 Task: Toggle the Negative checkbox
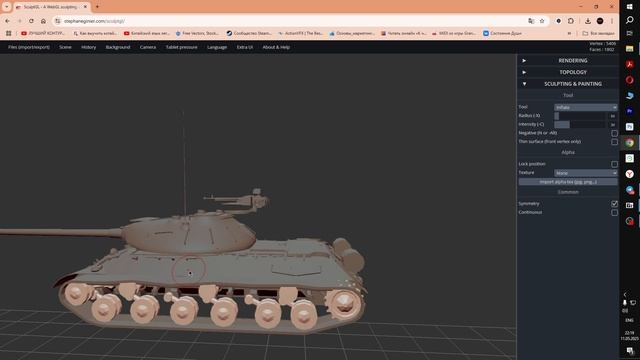(614, 133)
